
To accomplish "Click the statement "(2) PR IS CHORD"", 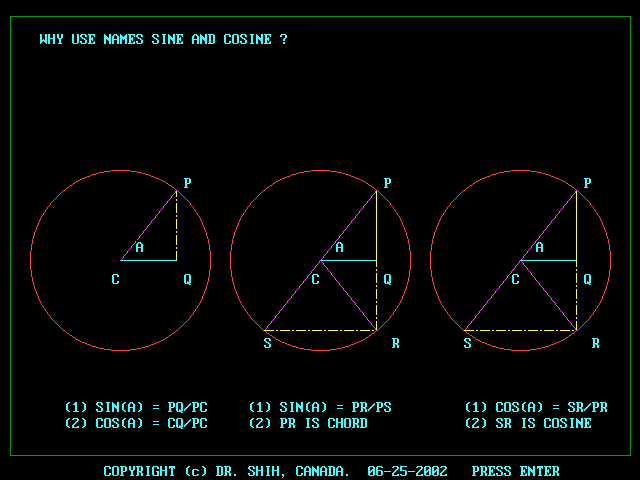I will (309, 423).
